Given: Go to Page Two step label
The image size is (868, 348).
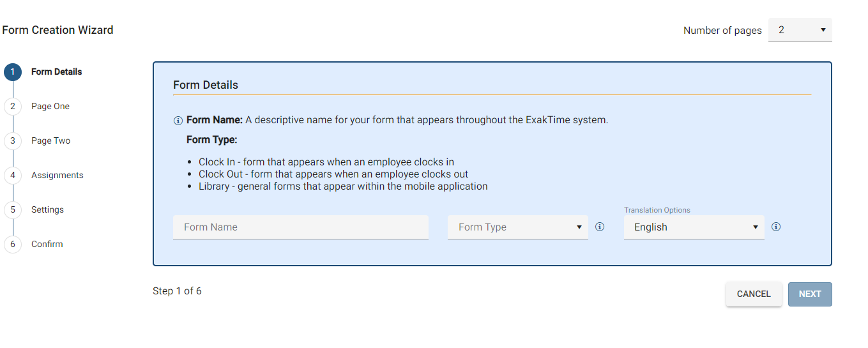Looking at the screenshot, I should tap(51, 141).
